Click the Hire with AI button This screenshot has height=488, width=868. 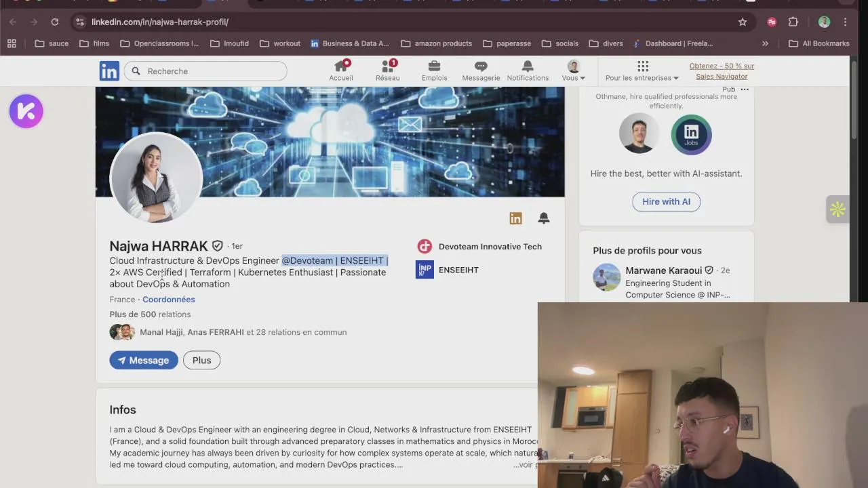(x=667, y=202)
